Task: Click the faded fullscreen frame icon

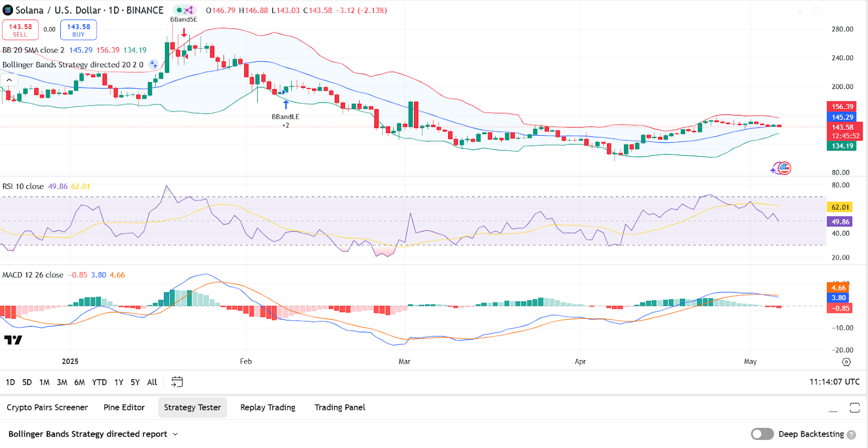Action: coord(816,10)
